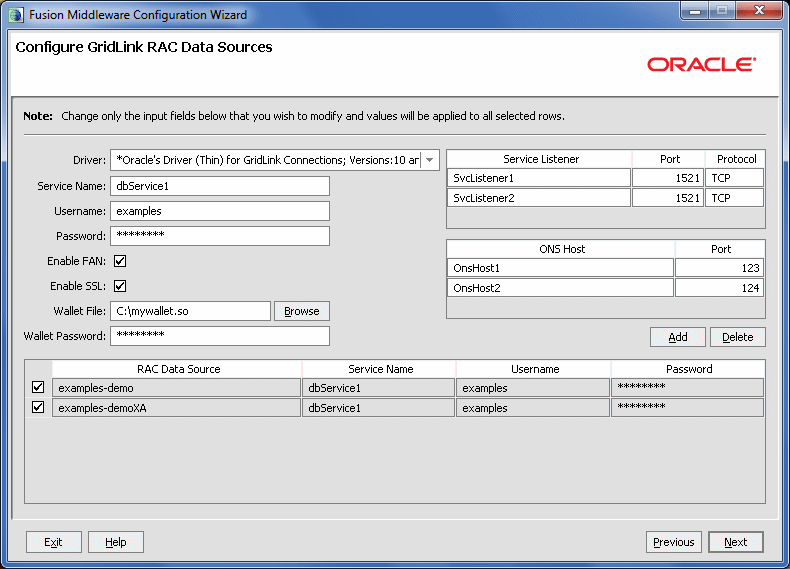Click the Delete button
The height and width of the screenshot is (569, 790).
pos(738,337)
